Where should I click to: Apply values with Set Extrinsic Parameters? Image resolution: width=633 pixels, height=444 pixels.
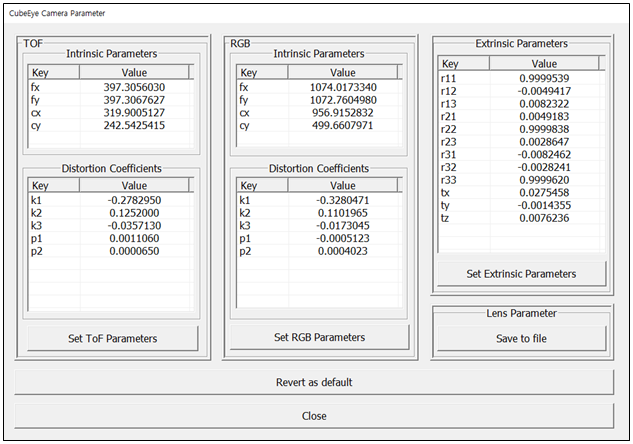pos(521,273)
